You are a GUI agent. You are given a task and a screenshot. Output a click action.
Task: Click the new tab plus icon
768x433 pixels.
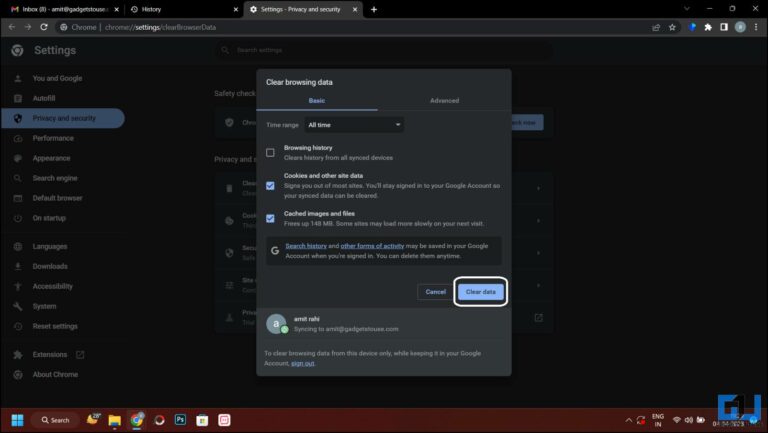point(374,9)
